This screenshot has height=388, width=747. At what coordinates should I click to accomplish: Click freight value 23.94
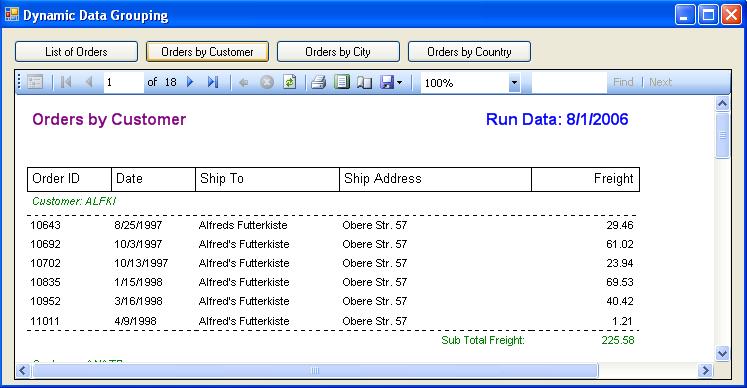pyautogui.click(x=620, y=263)
